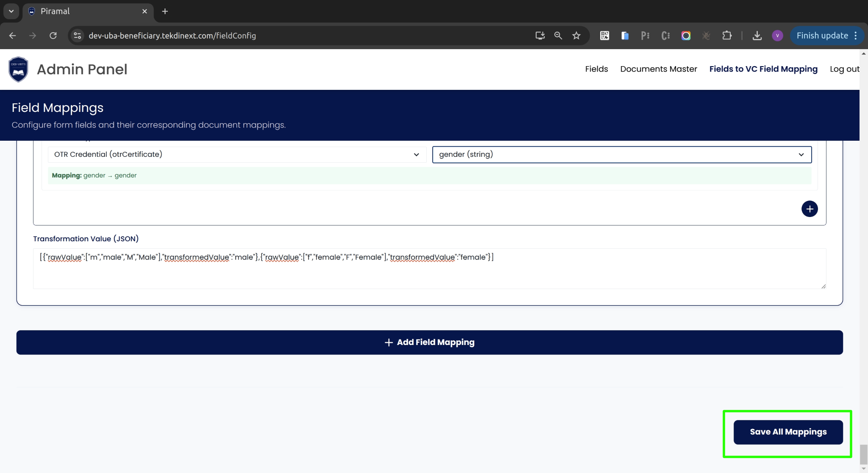The image size is (868, 473).
Task: Click the round plus add-mapping icon
Action: [x=810, y=209]
